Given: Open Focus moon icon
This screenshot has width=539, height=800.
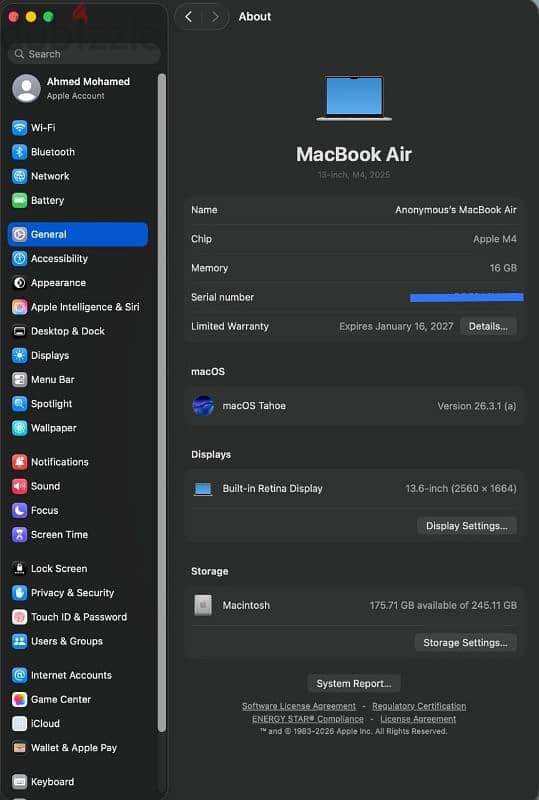Looking at the screenshot, I should [x=19, y=510].
